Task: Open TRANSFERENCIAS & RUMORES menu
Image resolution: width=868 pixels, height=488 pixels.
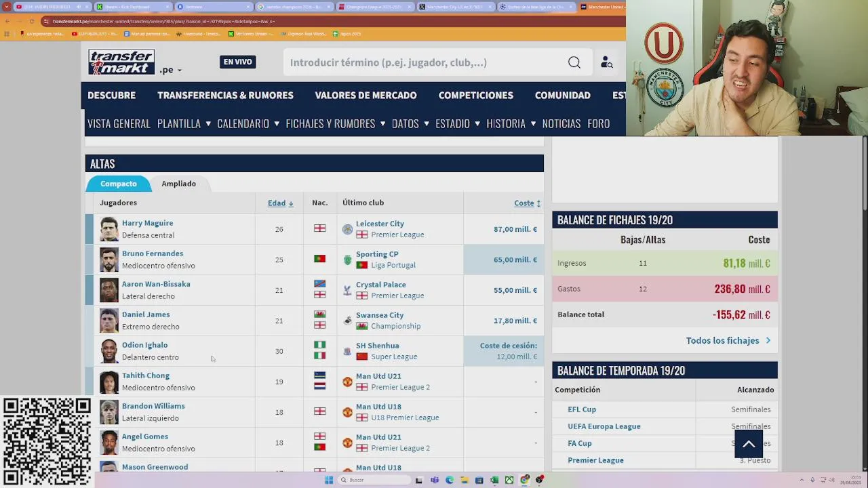Action: [x=225, y=96]
